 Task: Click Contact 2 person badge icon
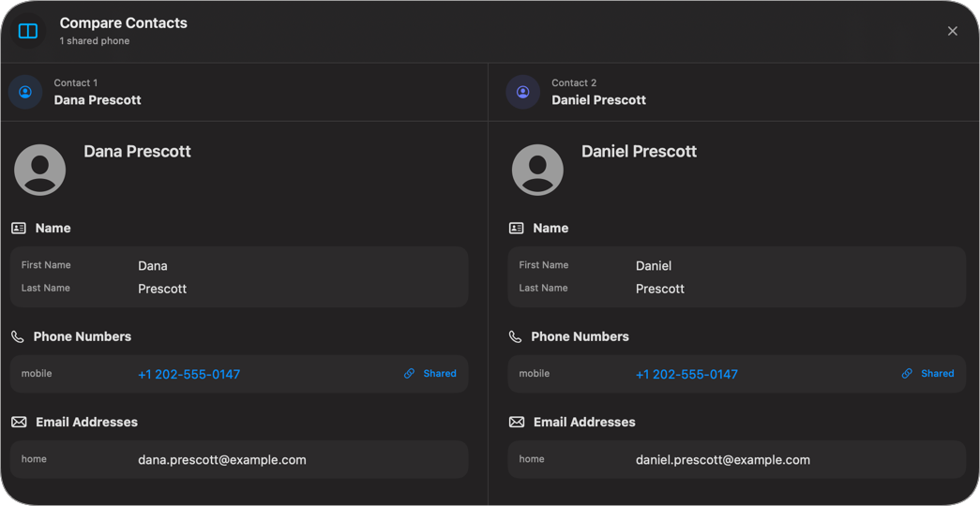point(523,93)
